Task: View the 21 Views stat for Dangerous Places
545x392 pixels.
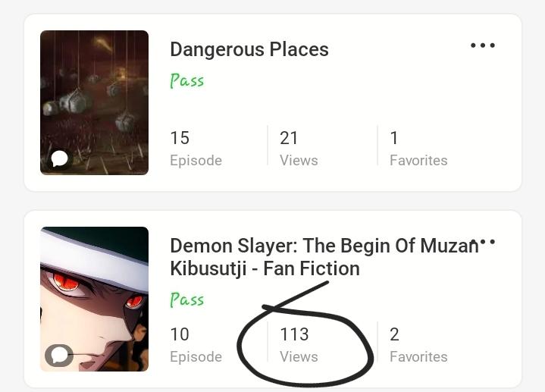Action: click(298, 148)
